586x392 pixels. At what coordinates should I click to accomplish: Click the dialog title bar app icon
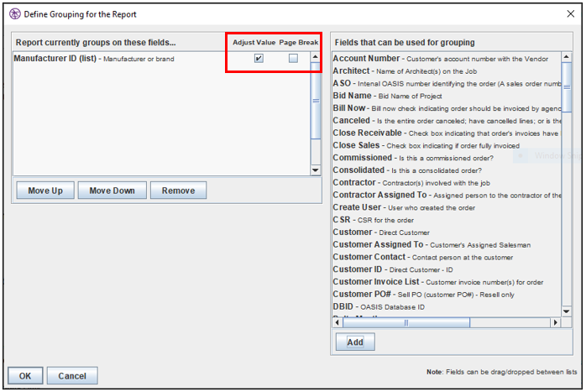coord(15,14)
